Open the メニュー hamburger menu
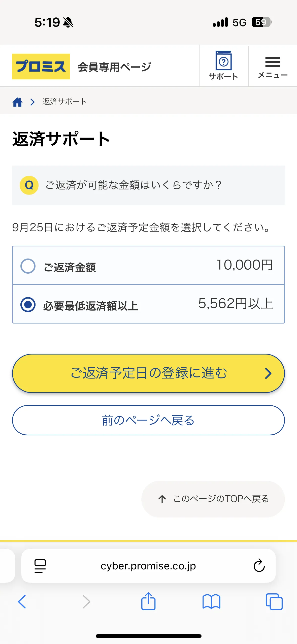This screenshot has width=297, height=644. 273,67
